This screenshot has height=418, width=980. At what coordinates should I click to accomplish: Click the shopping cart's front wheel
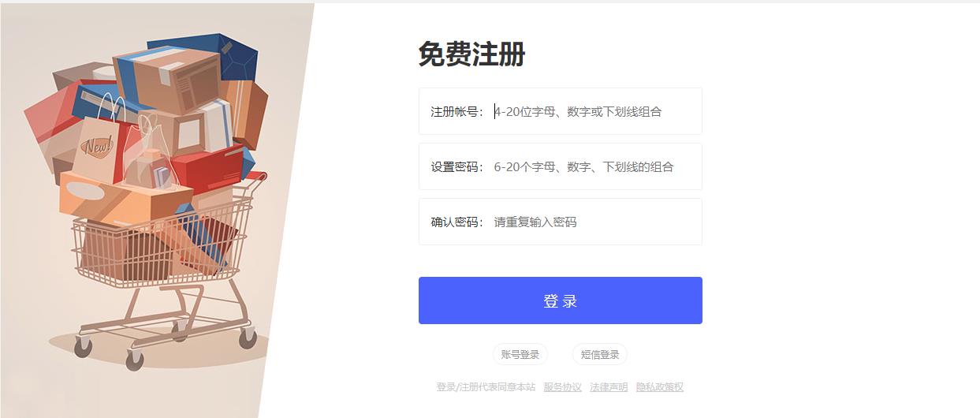tap(135, 360)
